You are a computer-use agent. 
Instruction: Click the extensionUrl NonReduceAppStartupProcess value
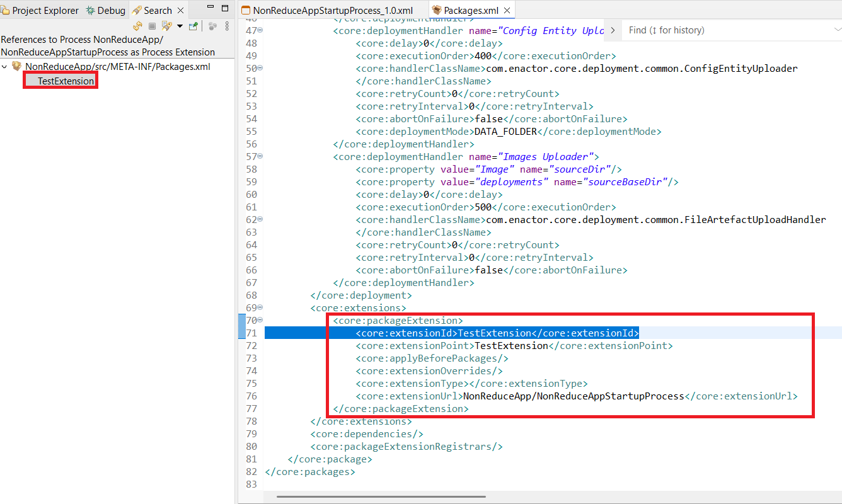(574, 396)
